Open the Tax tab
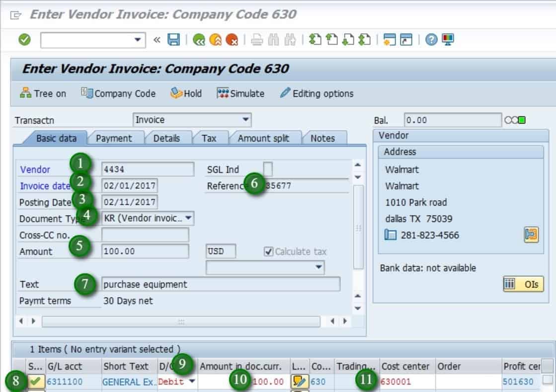 click(210, 138)
